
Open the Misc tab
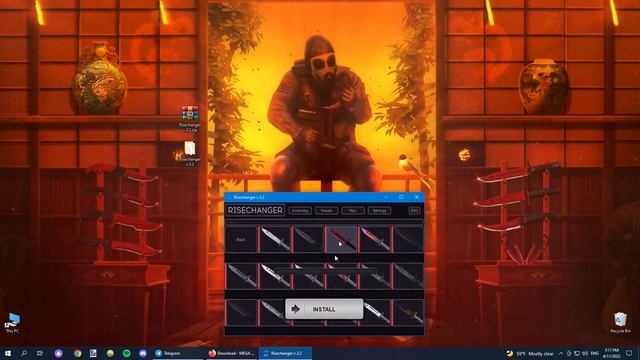click(353, 211)
